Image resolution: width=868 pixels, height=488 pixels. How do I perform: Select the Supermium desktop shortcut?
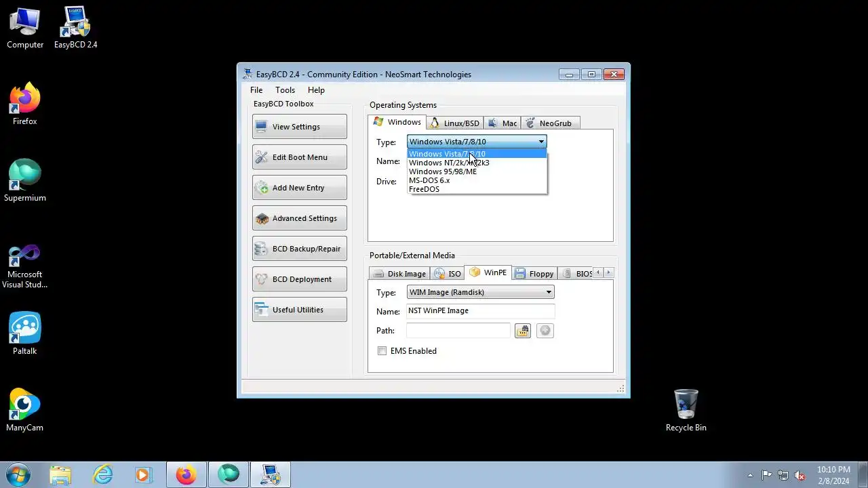25,181
